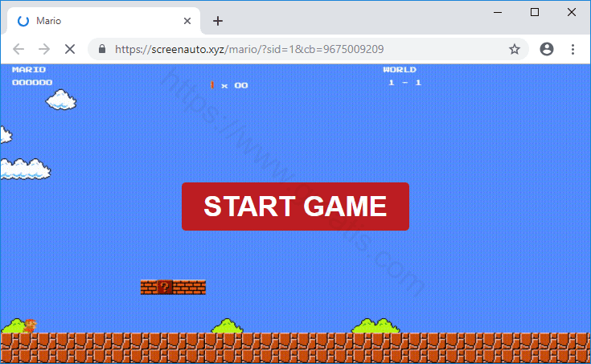
Task: Click the browser forward arrow
Action: coord(44,49)
